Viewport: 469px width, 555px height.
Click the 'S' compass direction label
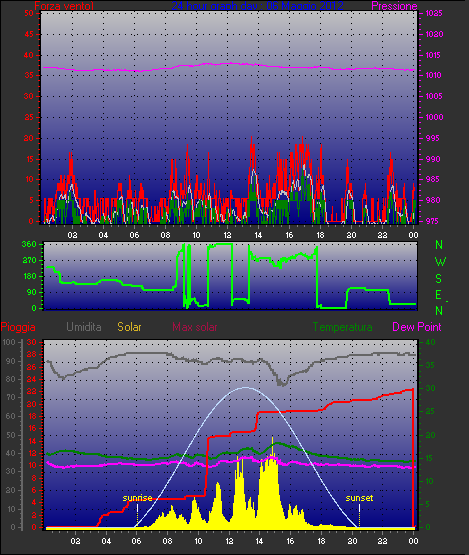pyautogui.click(x=439, y=279)
